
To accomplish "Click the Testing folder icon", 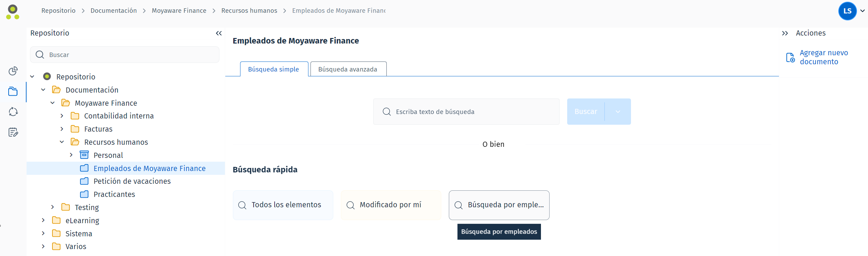I will 66,207.
